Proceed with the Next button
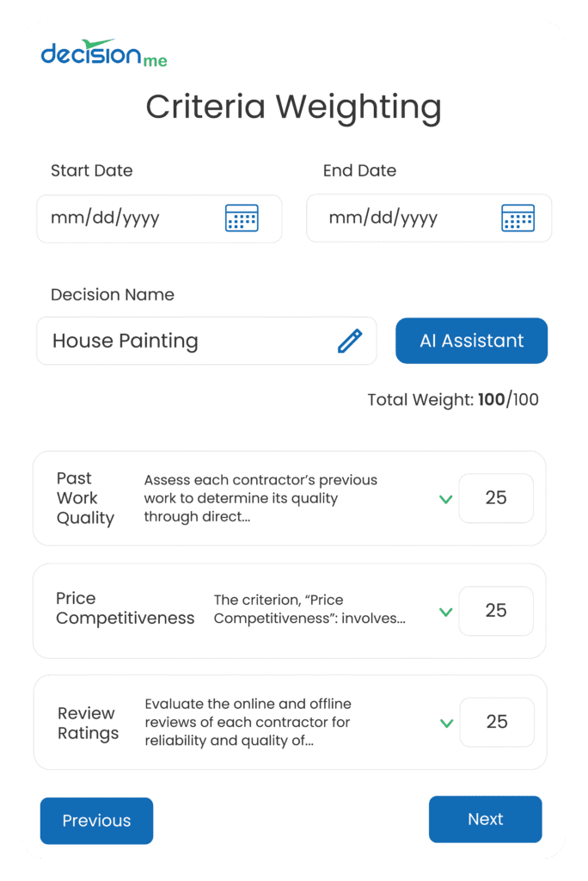This screenshot has height=881, width=588. [485, 819]
